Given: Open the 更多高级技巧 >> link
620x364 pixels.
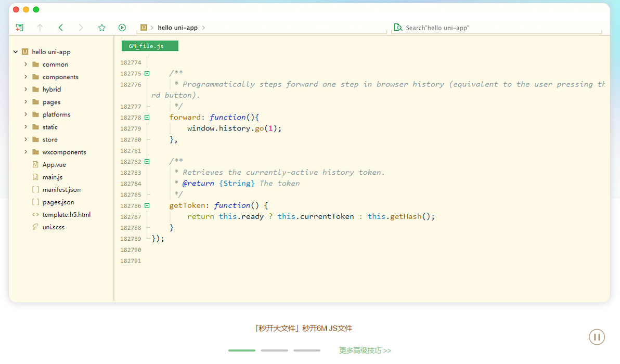Looking at the screenshot, I should (x=365, y=350).
